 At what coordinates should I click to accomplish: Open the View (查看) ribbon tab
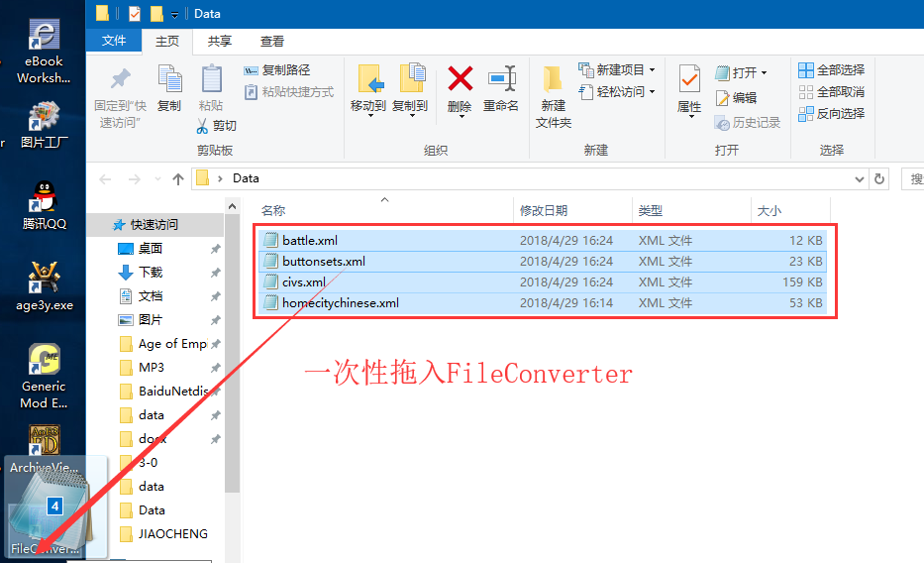272,41
